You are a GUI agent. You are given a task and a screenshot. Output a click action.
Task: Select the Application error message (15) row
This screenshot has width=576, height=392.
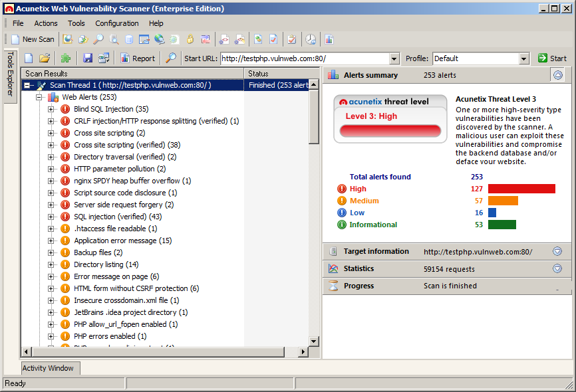122,241
